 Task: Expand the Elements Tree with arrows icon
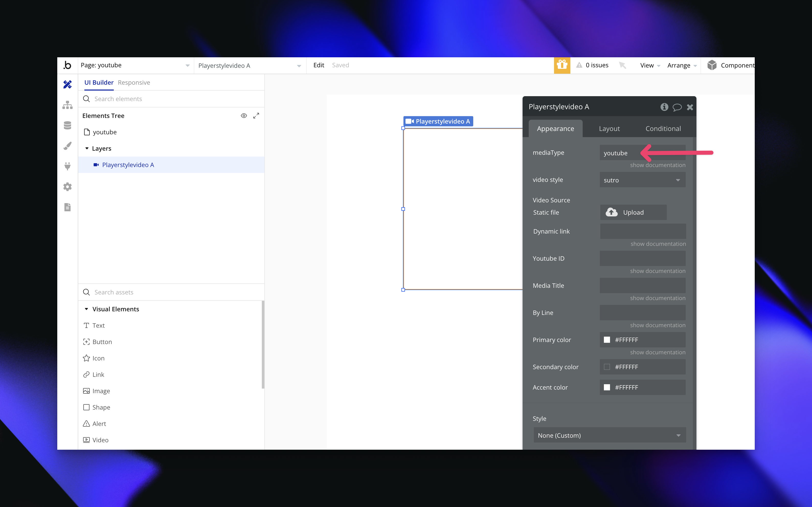(256, 116)
